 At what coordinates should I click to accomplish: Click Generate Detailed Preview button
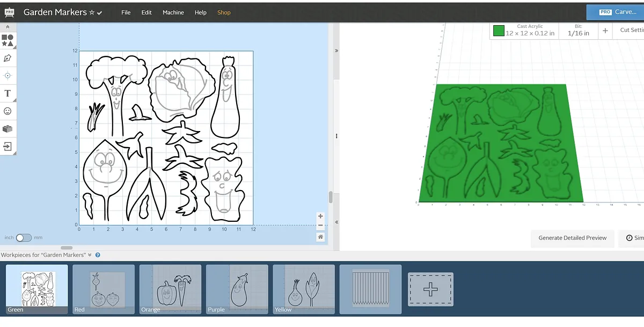pyautogui.click(x=572, y=238)
